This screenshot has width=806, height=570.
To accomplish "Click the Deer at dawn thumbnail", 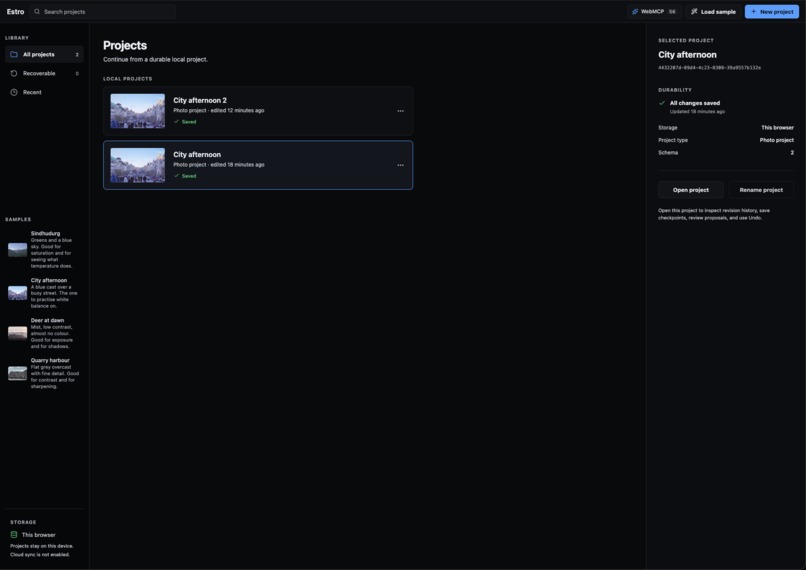I will [17, 333].
